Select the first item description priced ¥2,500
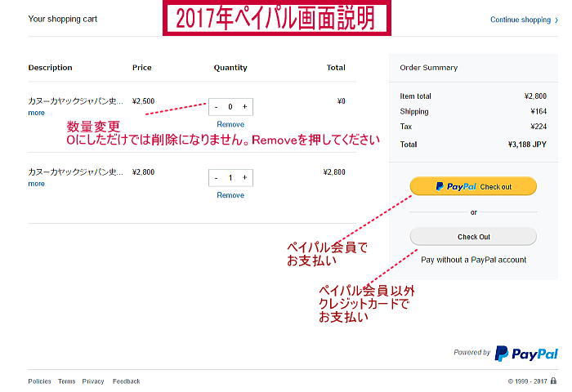572x392 pixels. pyautogui.click(x=75, y=101)
